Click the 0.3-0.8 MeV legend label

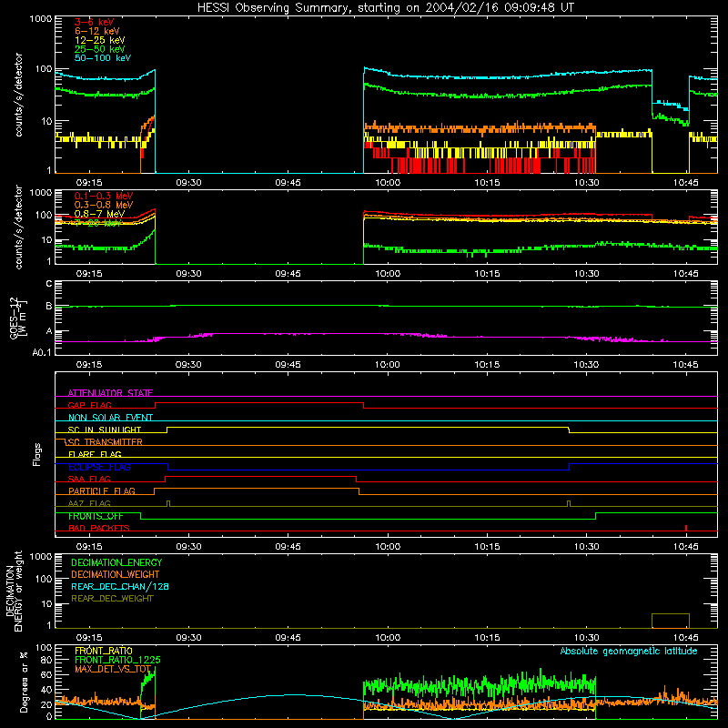pos(104,205)
